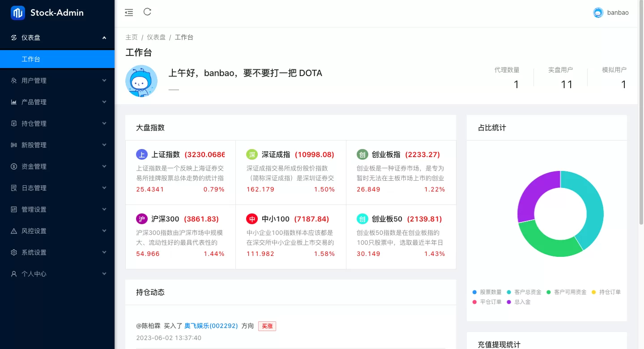This screenshot has width=644, height=349.
Task: Click the 实盘用户 count 11
Action: tap(567, 84)
